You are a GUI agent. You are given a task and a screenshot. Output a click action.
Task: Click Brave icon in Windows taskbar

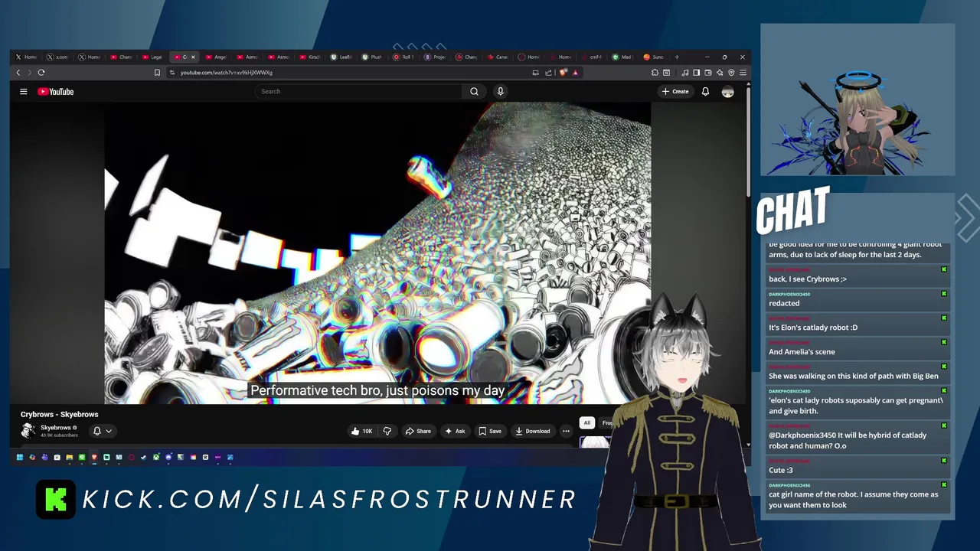click(94, 458)
